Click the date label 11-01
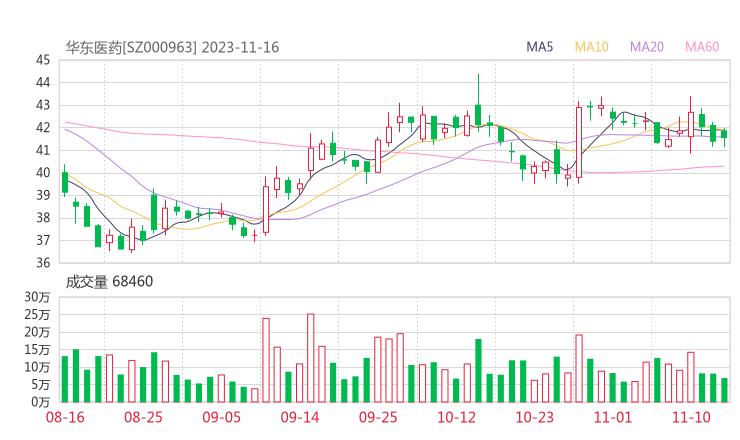Screen dimensions: 740x440 [x=613, y=417]
